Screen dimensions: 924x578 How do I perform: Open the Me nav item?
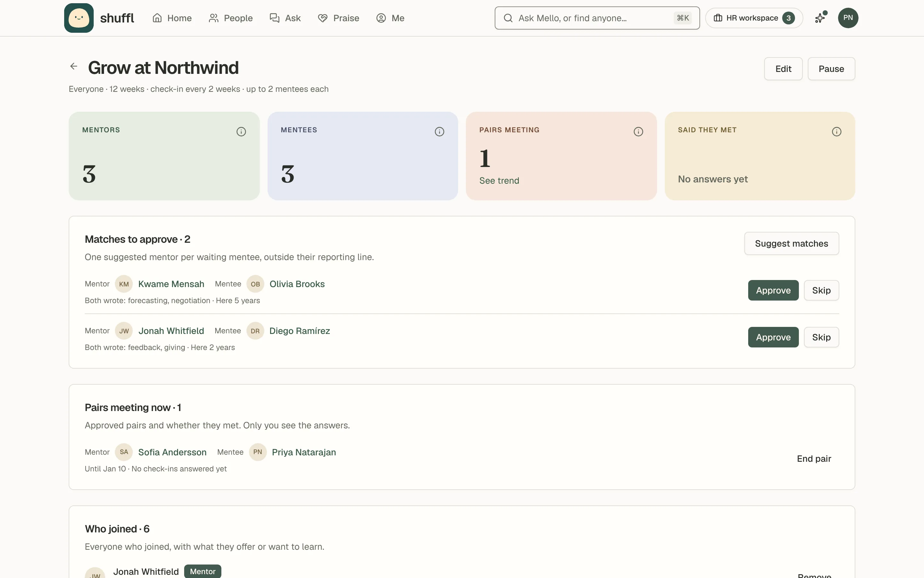tap(390, 18)
